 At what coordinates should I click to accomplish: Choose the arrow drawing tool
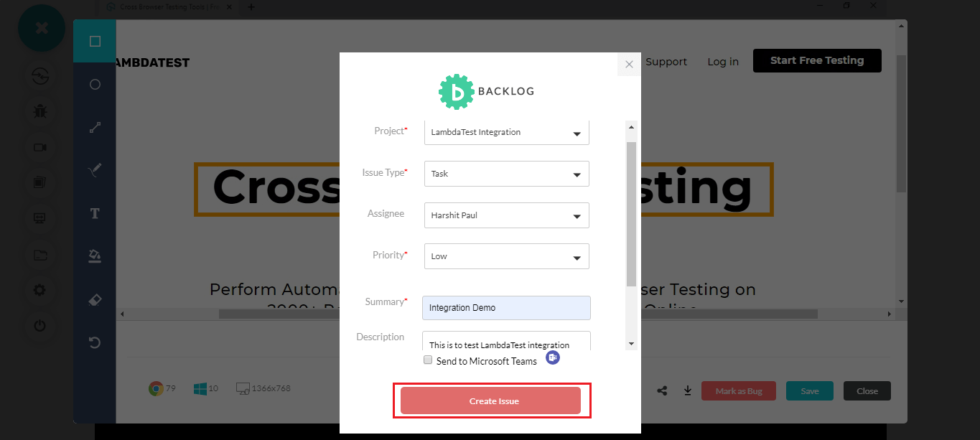click(94, 127)
